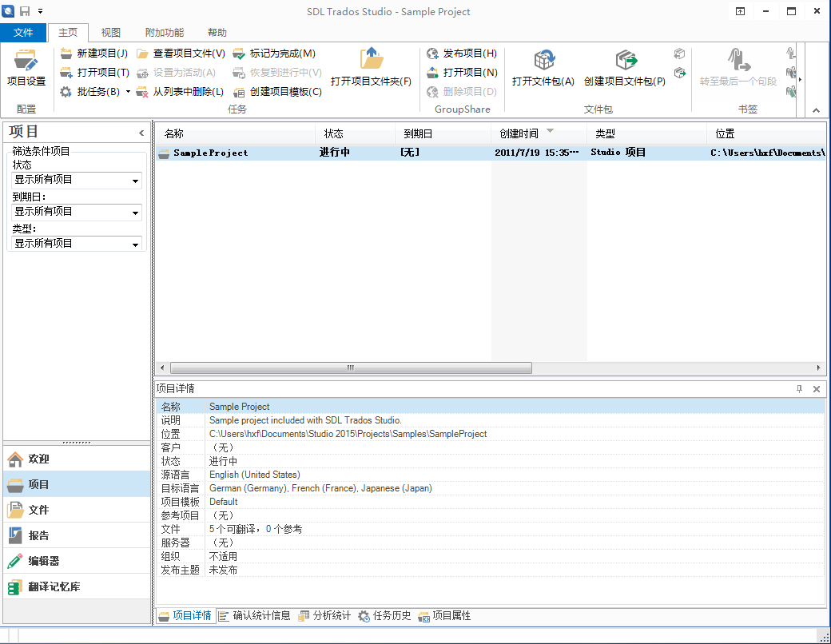
Task: Open package (打开文件包)
Action: click(x=543, y=67)
